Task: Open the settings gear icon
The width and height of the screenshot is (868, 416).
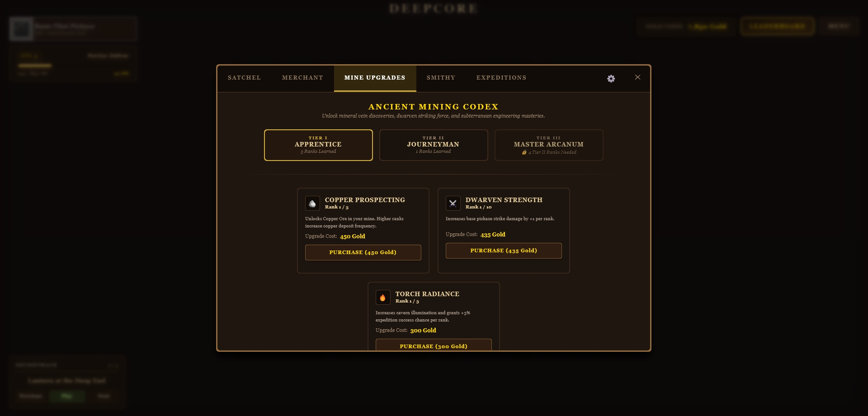Action: tap(611, 79)
